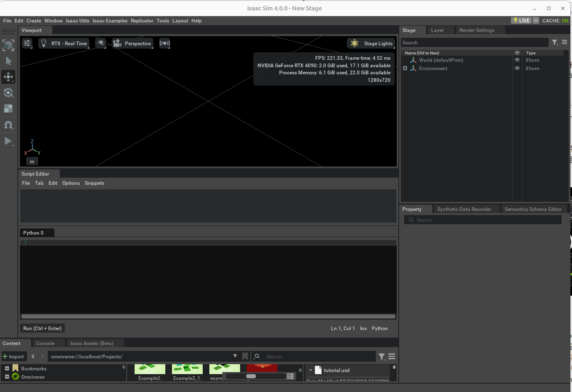Click the viewport units 'm' indicator
The image size is (572, 392).
32,162
